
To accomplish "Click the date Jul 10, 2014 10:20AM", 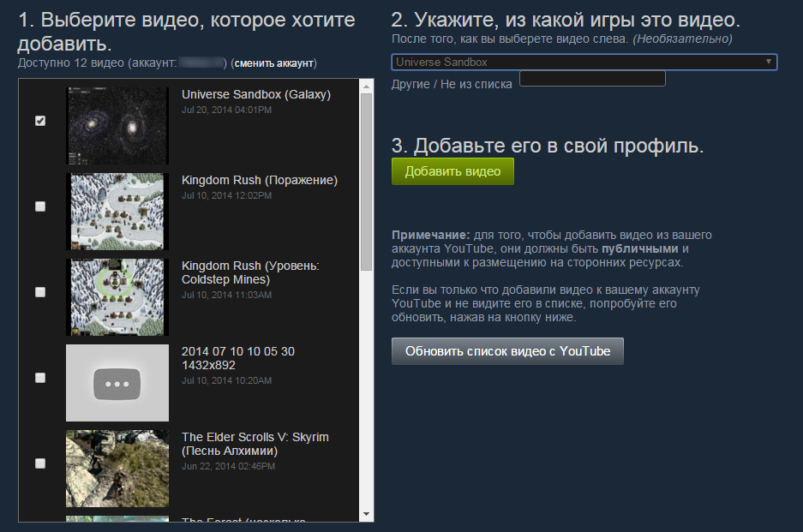I will [x=227, y=380].
